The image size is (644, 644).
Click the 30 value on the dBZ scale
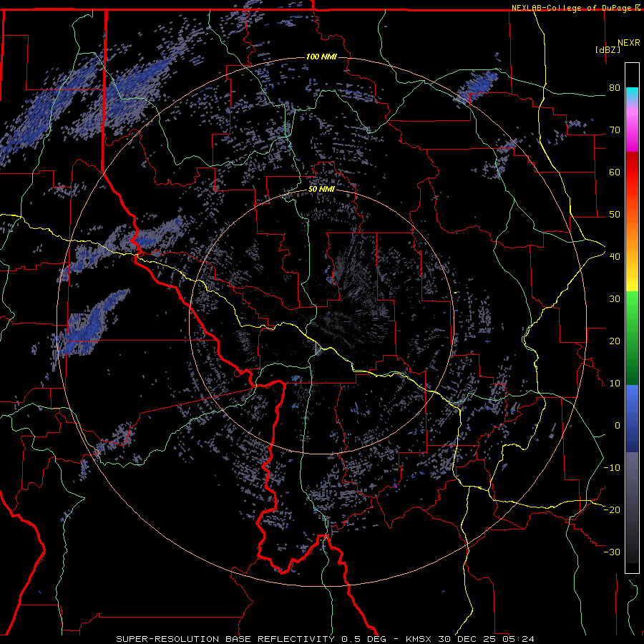point(615,299)
